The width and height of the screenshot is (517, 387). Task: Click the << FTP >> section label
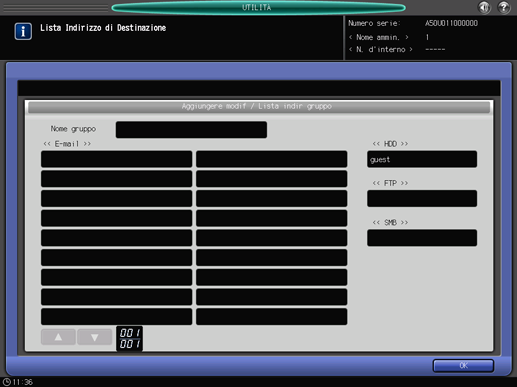(x=390, y=183)
